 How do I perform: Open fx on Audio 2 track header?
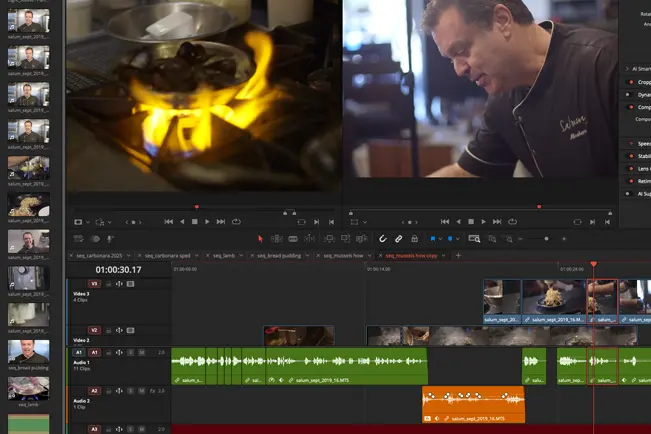point(152,391)
